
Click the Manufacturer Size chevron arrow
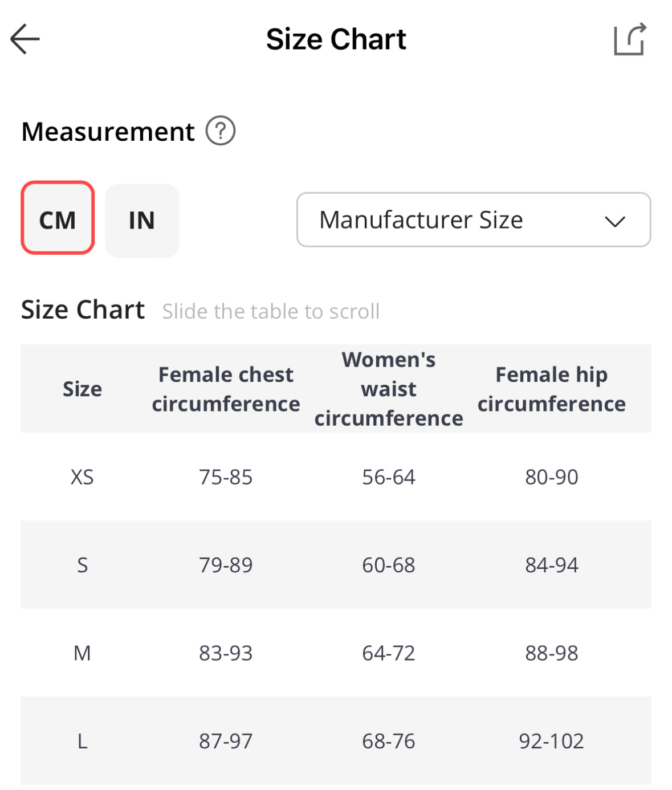[615, 221]
